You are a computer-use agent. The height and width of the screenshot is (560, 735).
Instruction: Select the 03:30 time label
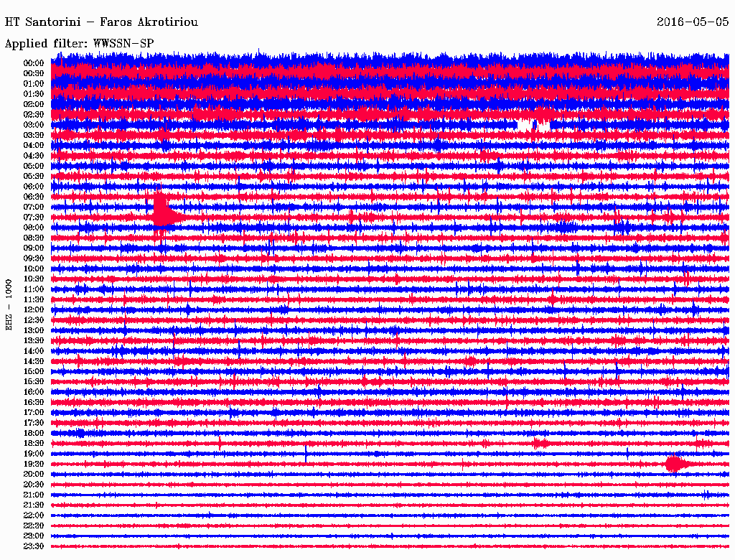point(34,135)
